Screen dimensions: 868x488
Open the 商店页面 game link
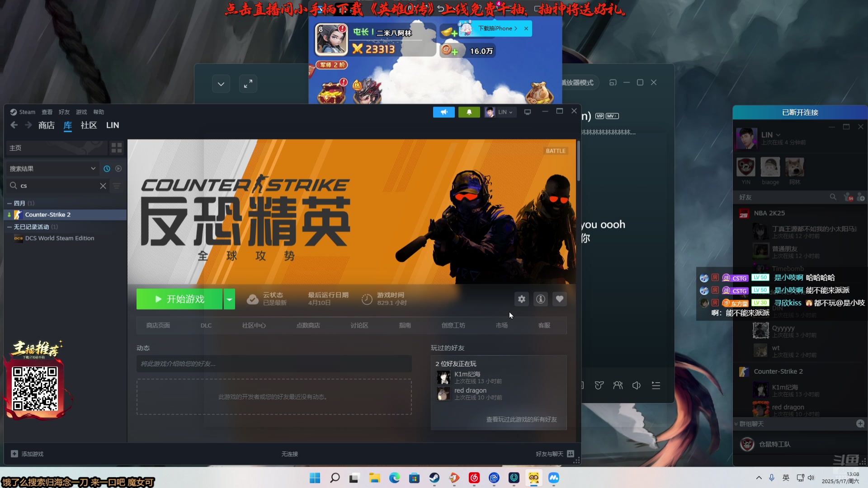click(x=158, y=325)
